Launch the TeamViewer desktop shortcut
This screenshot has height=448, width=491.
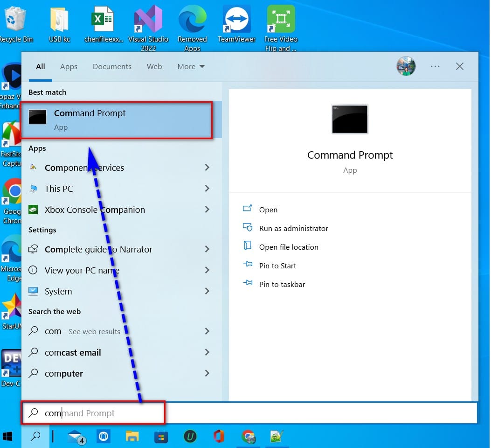pyautogui.click(x=236, y=24)
